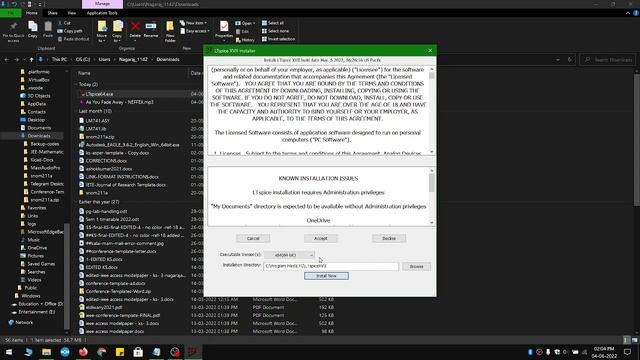Open Chrome from the taskbar
This screenshot has width=640, height=360.
pos(102,352)
